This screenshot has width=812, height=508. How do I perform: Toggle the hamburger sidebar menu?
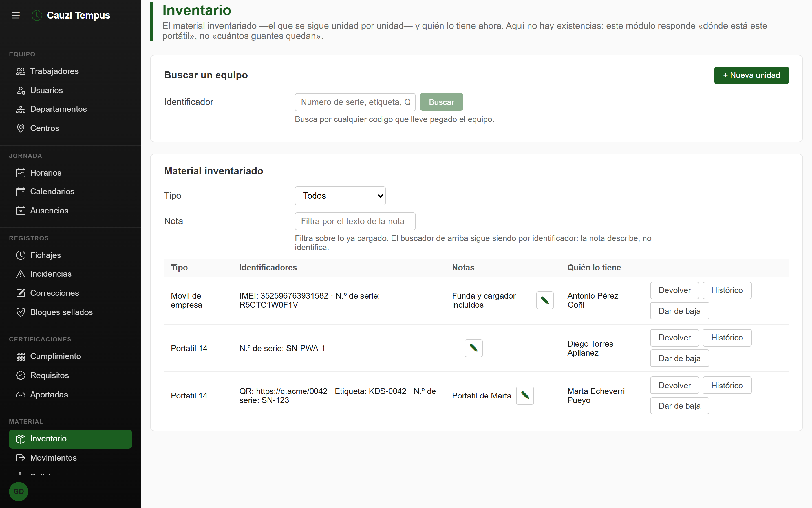point(16,15)
